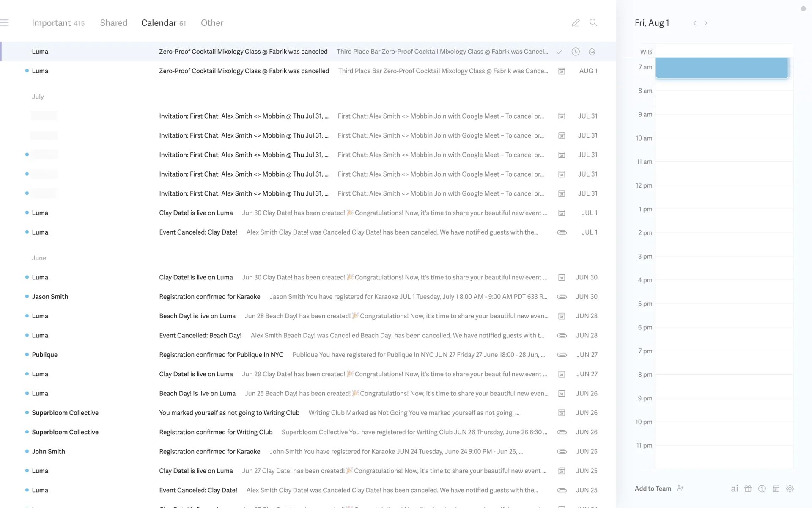Switch to the Important tab
The height and width of the screenshot is (508, 812).
click(x=58, y=23)
